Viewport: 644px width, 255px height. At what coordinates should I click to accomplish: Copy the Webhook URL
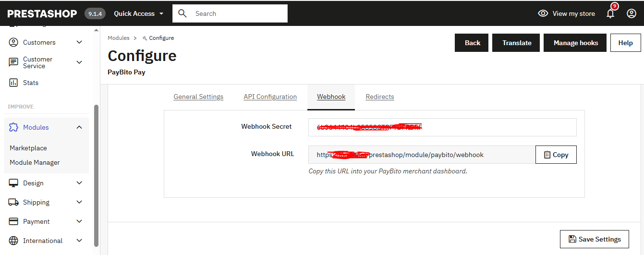point(556,155)
